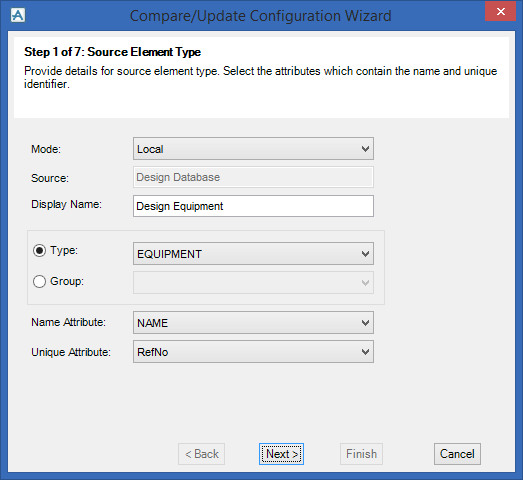This screenshot has width=523, height=480.
Task: Click the Mode dropdown arrow chevron
Action: coord(365,149)
